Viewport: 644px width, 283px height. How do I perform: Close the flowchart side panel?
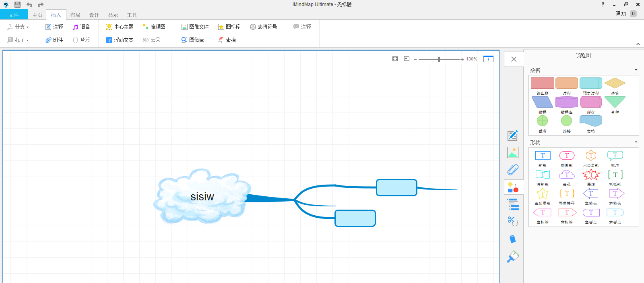coord(514,59)
